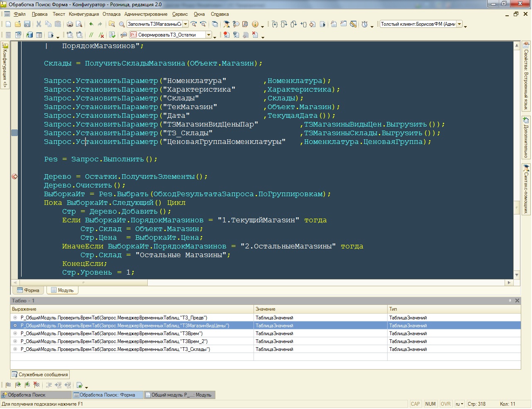532x409 pixels.
Task: Click the Step out debug icon
Action: 294,24
